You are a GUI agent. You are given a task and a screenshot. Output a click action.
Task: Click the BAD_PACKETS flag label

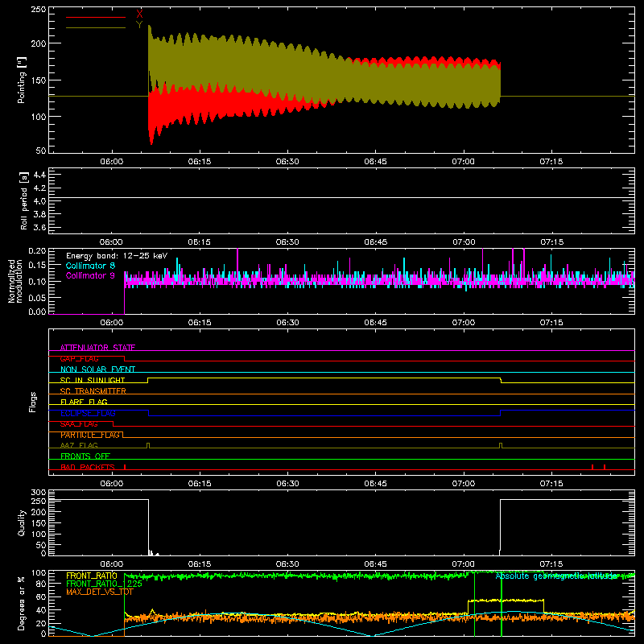88,467
